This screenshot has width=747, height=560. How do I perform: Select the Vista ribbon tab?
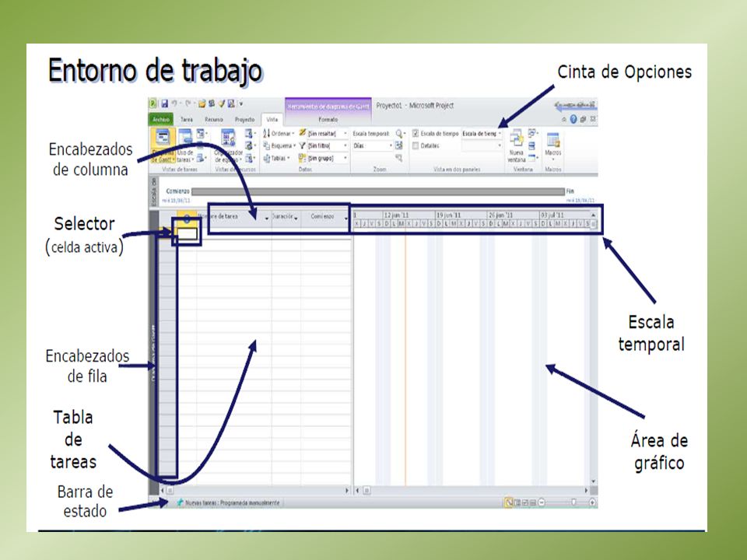point(272,120)
